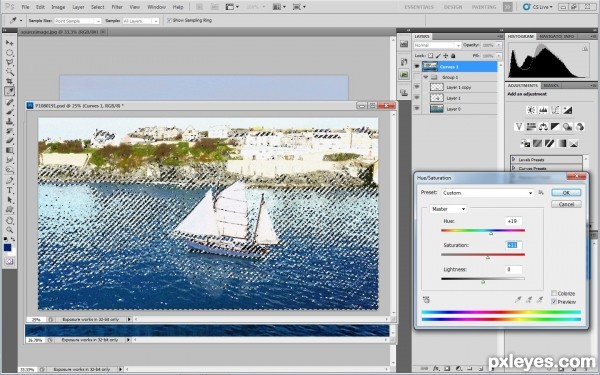The height and width of the screenshot is (375, 600).
Task: Select the Gradient tool
Action: (10, 150)
